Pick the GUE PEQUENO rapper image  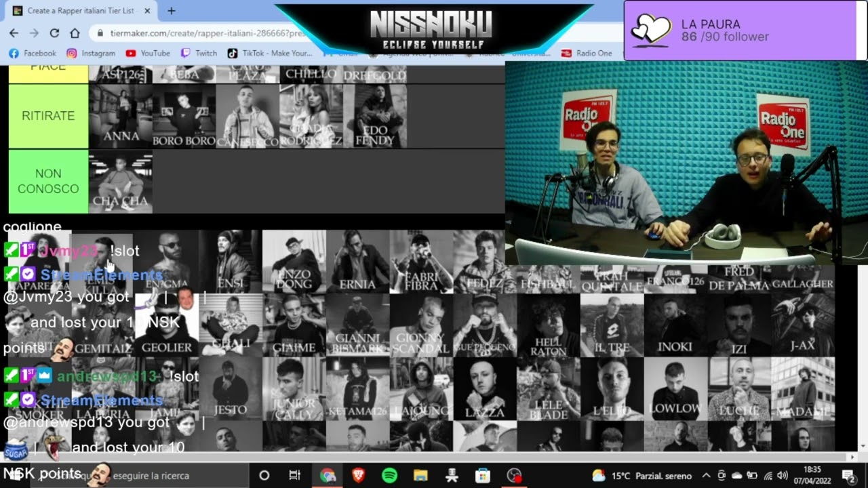coord(485,325)
